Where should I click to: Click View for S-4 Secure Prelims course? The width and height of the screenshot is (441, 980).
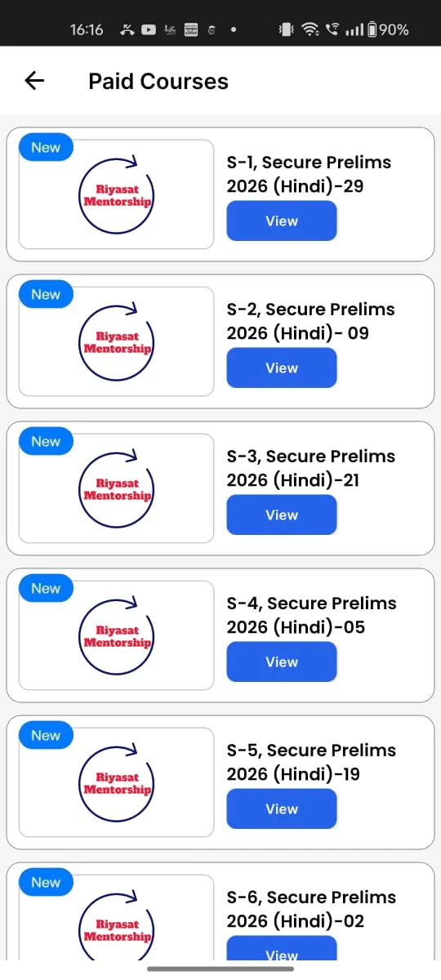[282, 661]
